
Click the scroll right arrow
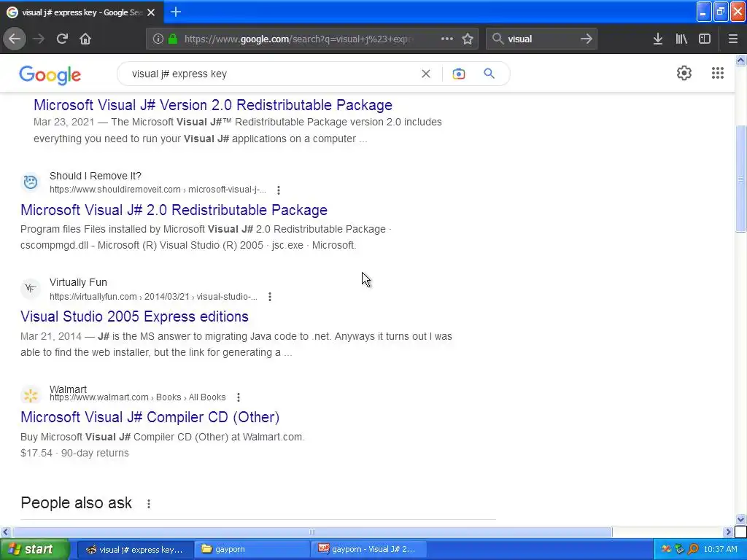tap(728, 532)
